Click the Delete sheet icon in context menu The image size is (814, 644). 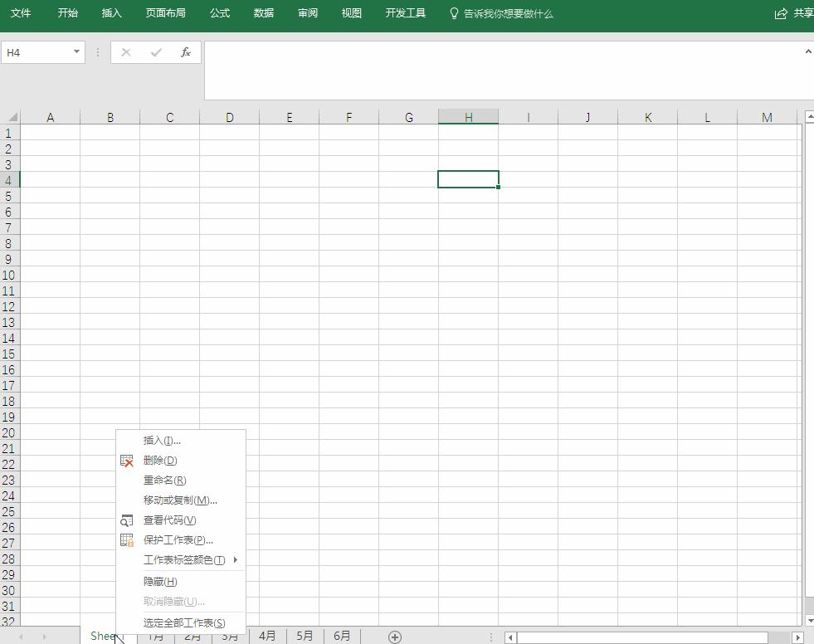coord(127,460)
